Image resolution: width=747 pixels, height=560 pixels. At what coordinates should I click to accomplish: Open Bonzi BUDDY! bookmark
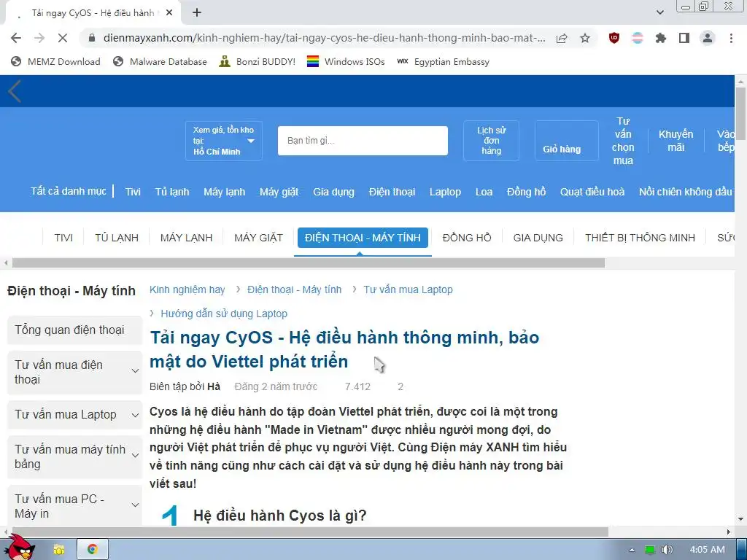tap(258, 61)
